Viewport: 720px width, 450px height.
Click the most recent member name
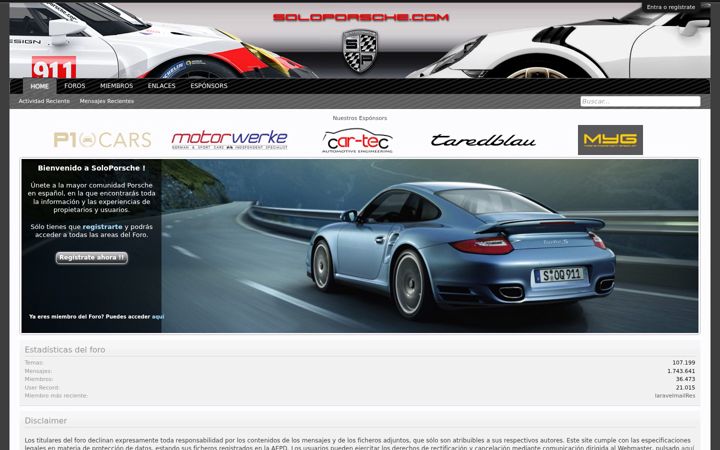(x=675, y=396)
